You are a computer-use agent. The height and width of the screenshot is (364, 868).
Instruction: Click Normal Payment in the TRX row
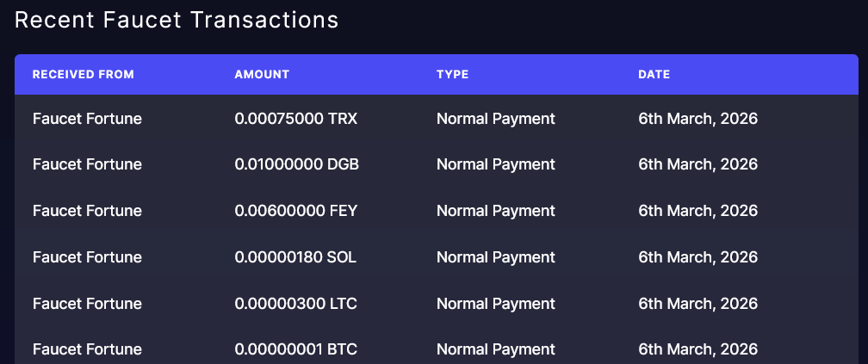[496, 119]
